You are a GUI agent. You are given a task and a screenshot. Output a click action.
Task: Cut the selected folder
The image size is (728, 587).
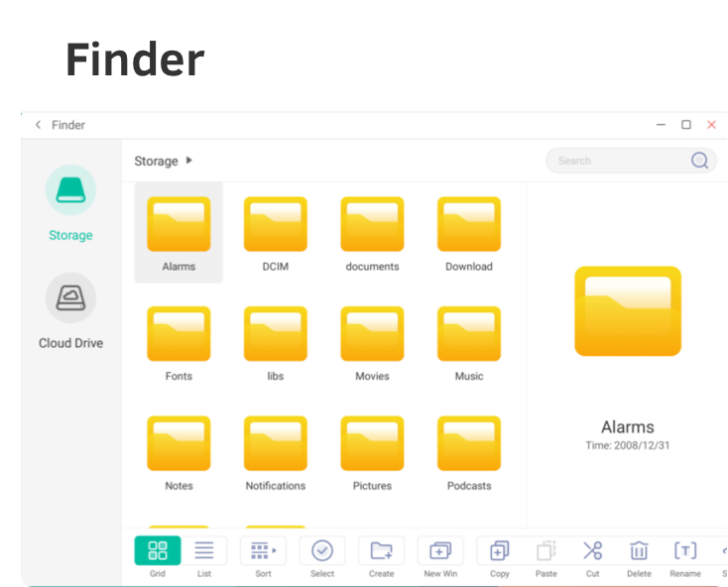592,551
